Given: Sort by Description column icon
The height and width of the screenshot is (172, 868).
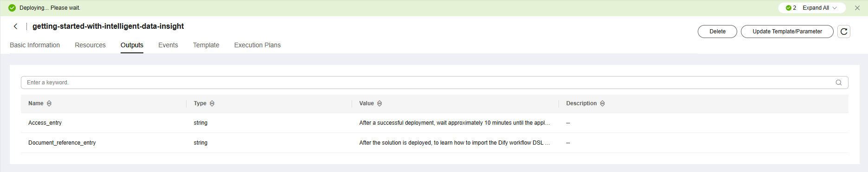Looking at the screenshot, I should point(603,103).
